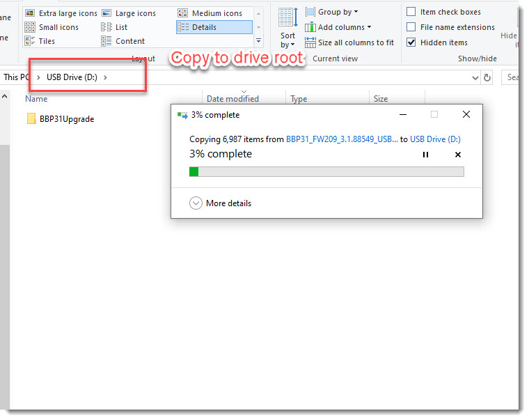Switch to List view layout
The width and height of the screenshot is (529, 420).
coord(115,27)
